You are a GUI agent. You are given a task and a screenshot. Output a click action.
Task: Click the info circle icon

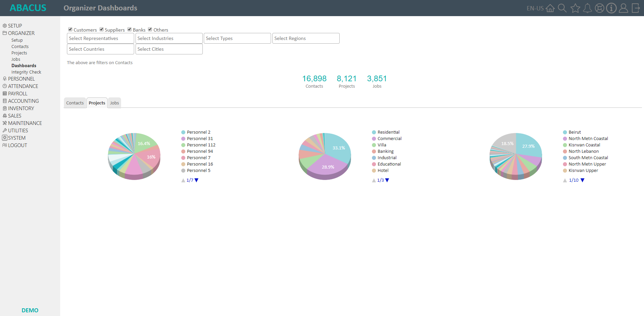pyautogui.click(x=611, y=8)
